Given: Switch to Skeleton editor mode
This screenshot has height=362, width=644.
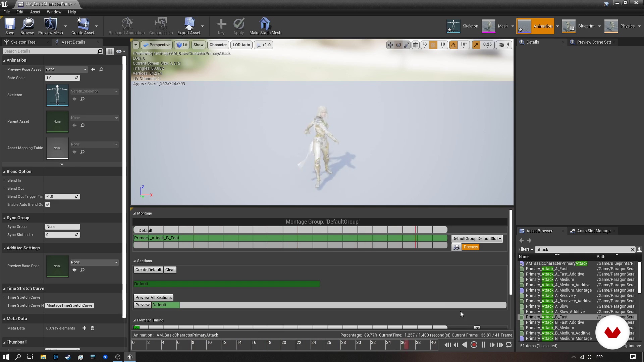Looking at the screenshot, I should point(463,26).
